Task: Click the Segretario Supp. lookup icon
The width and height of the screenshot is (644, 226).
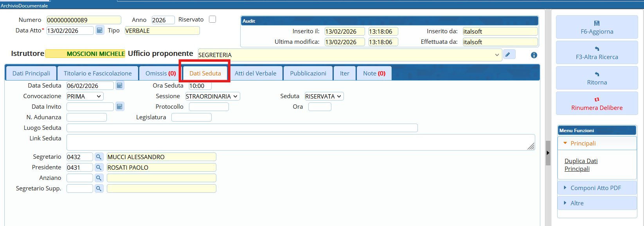Action: (x=99, y=188)
